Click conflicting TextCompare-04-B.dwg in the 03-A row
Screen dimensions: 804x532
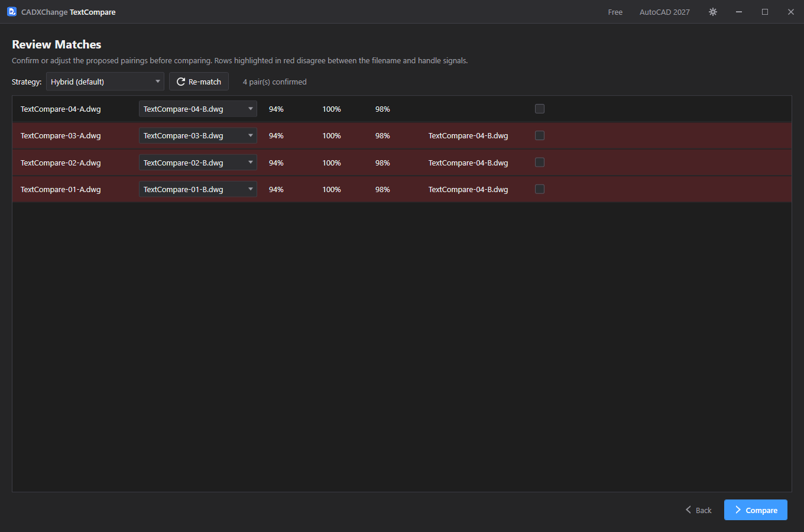coord(468,136)
